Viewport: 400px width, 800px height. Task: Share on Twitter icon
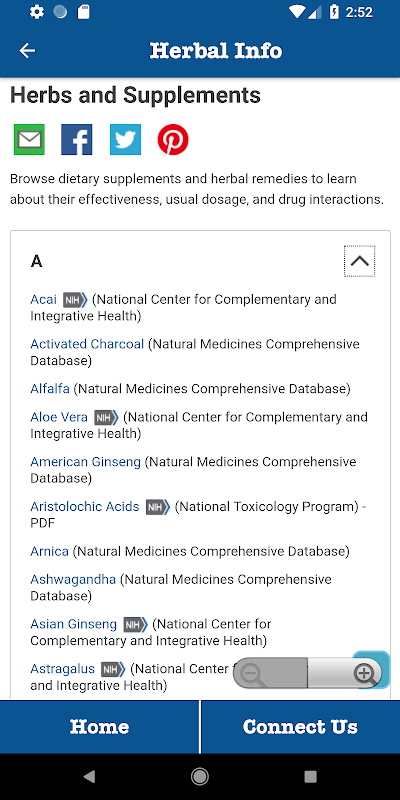pyautogui.click(x=125, y=139)
